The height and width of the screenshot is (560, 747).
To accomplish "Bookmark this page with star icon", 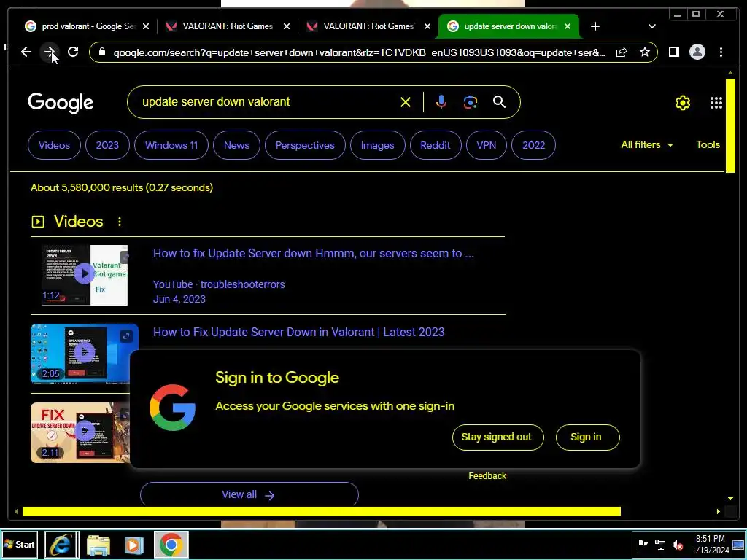I will pyautogui.click(x=645, y=52).
